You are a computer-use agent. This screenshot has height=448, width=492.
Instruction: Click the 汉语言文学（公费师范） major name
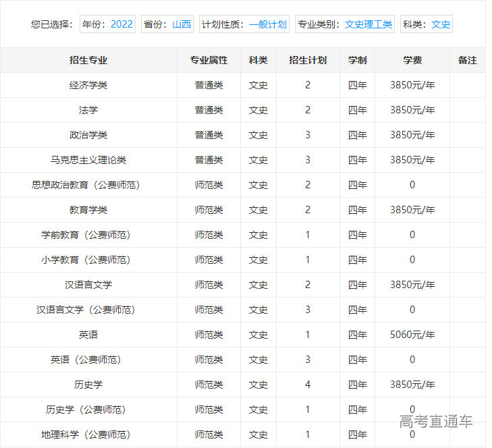(x=86, y=310)
